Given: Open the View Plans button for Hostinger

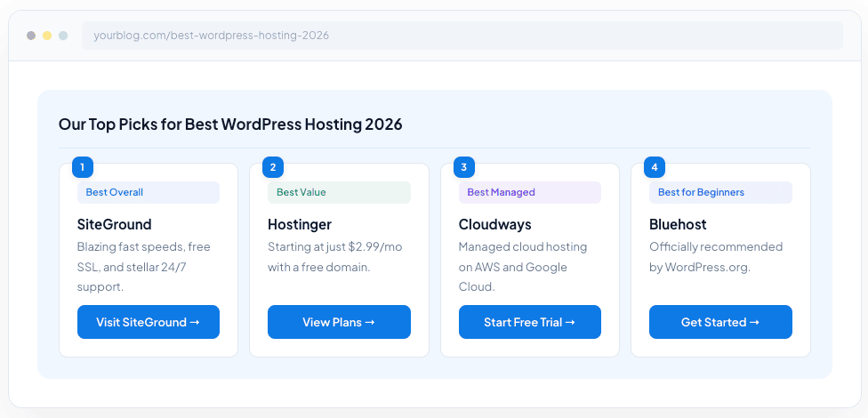Looking at the screenshot, I should point(340,322).
